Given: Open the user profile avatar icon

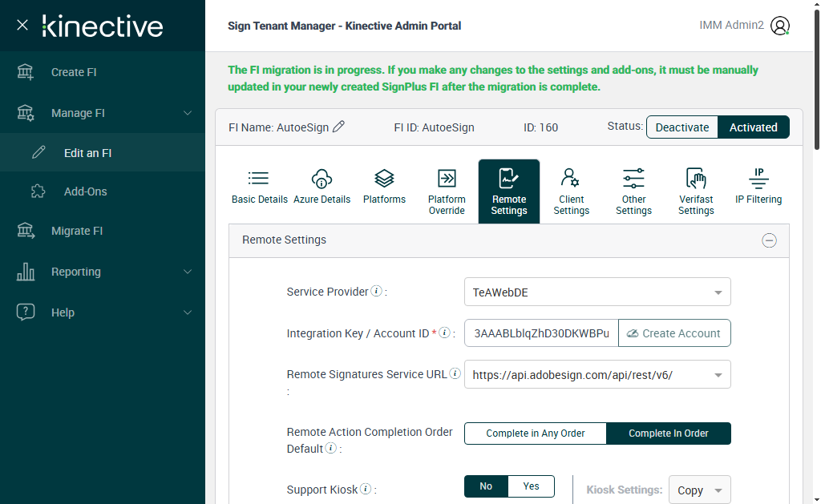Looking at the screenshot, I should tap(779, 26).
